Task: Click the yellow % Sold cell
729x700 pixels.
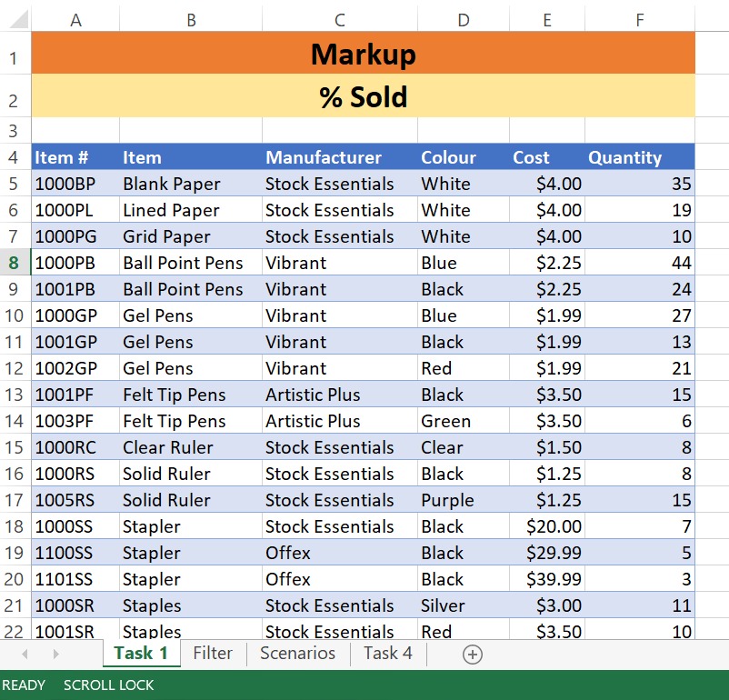Action: click(x=363, y=96)
